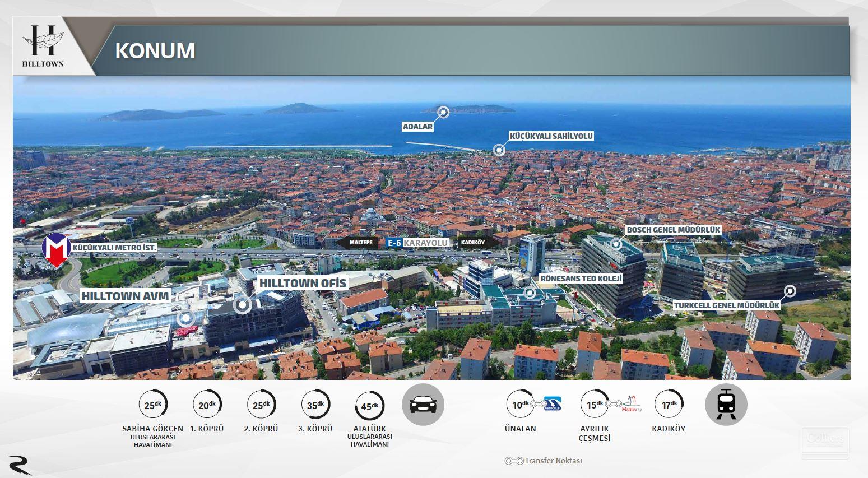Click the gray train icon
This screenshot has height=478, width=868.
click(x=726, y=405)
